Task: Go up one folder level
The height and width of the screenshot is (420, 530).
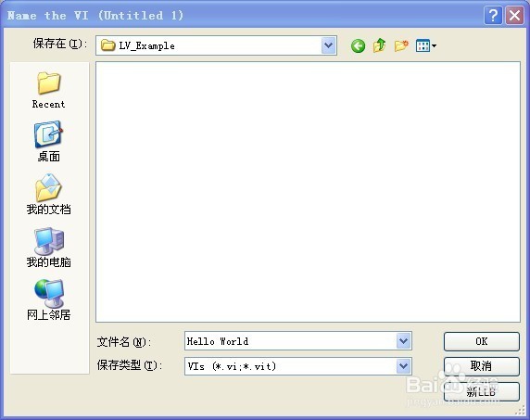Action: (380, 45)
